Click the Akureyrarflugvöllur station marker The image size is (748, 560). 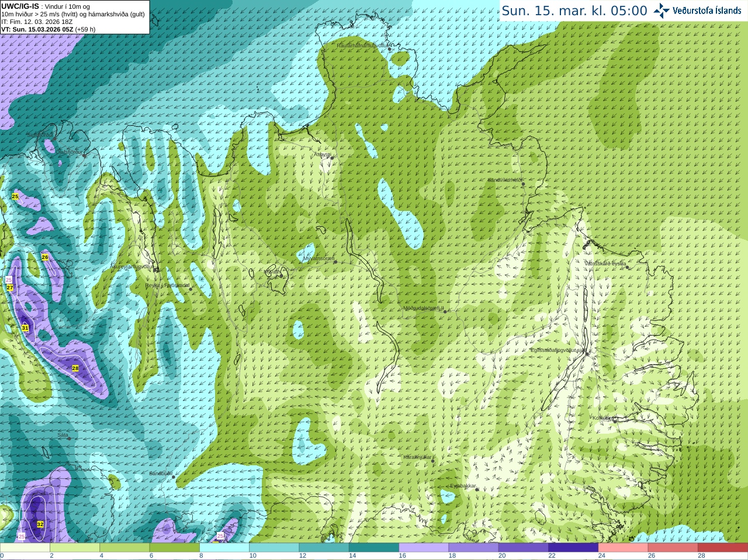[155, 270]
